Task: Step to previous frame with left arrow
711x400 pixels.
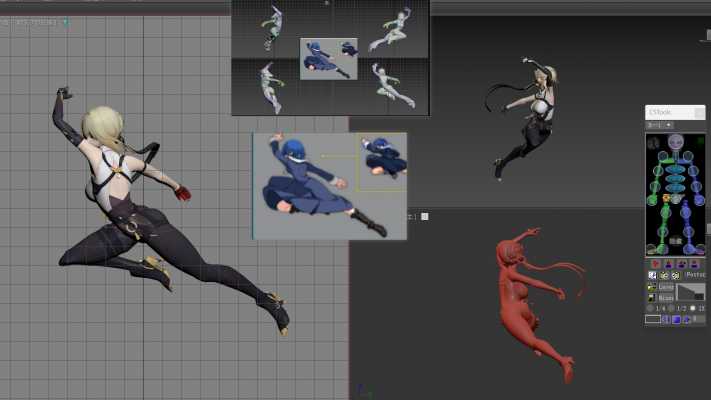Action: [x=665, y=319]
